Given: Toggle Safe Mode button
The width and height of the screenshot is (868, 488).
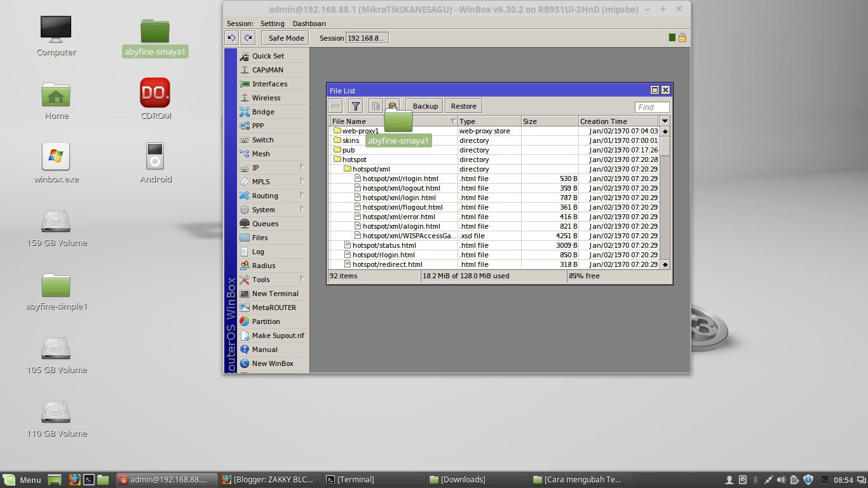Looking at the screenshot, I should click(x=286, y=38).
